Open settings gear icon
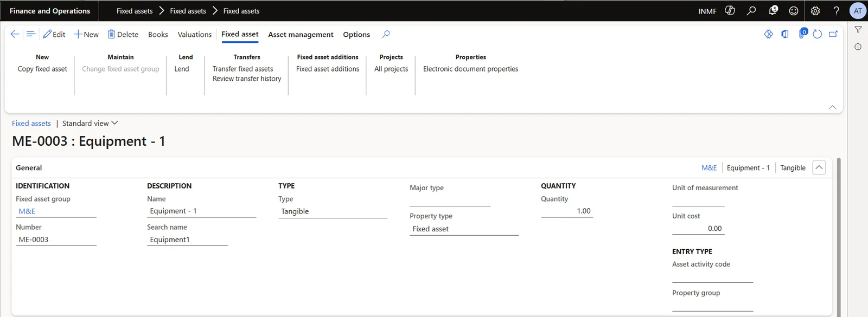The height and width of the screenshot is (317, 868). coord(815,11)
